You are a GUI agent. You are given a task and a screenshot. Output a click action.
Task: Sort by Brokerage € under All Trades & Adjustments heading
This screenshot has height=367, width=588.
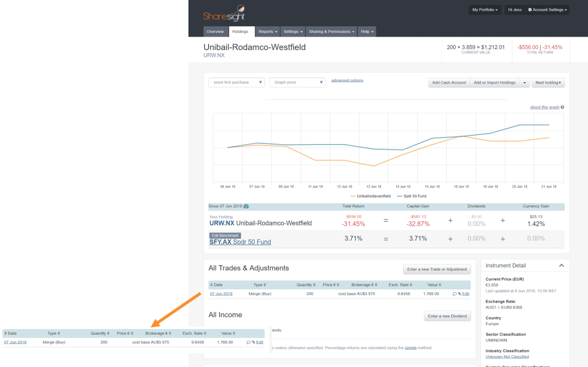point(364,285)
